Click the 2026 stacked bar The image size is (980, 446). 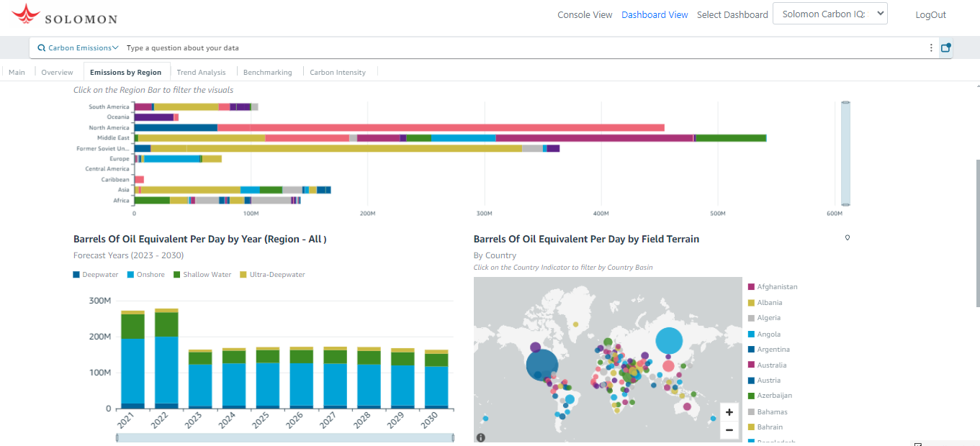click(x=302, y=378)
